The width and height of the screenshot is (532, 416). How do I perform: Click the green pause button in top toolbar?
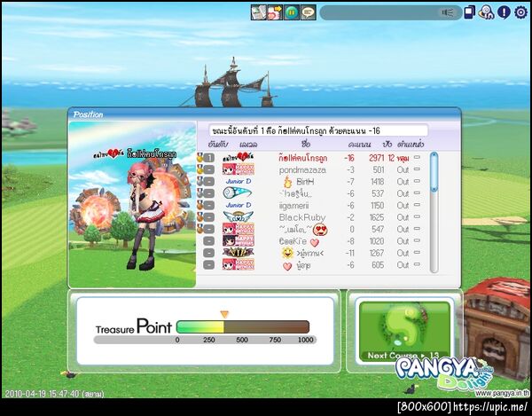click(x=292, y=12)
